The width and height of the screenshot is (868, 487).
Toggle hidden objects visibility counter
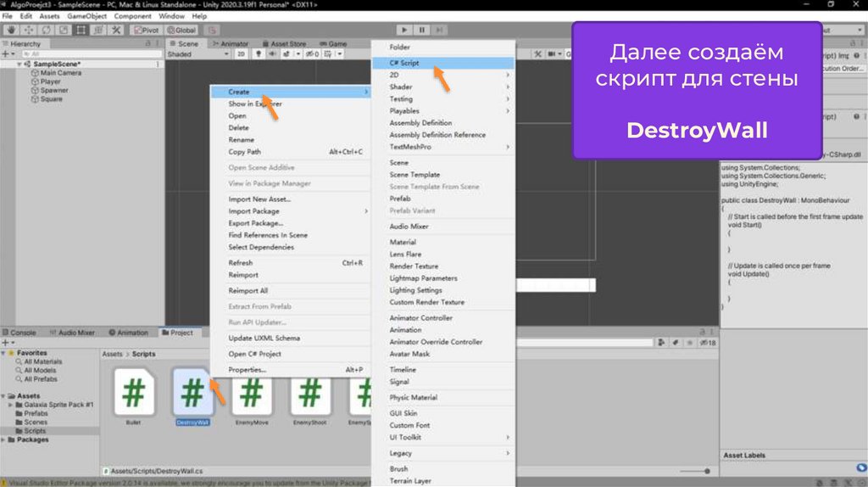click(x=312, y=54)
